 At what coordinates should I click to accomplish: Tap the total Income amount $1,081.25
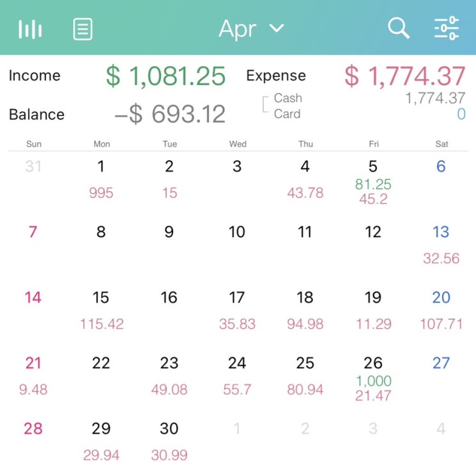[x=165, y=76]
